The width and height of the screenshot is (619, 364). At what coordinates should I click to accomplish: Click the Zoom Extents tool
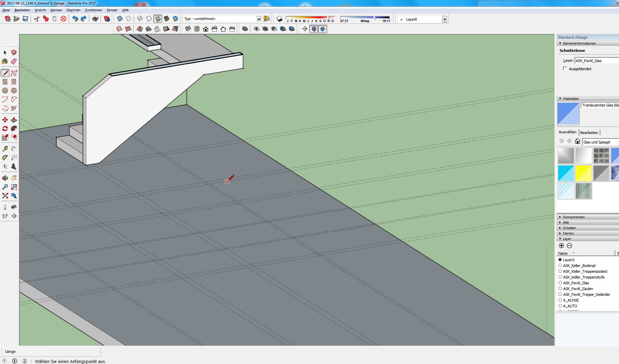click(x=5, y=196)
